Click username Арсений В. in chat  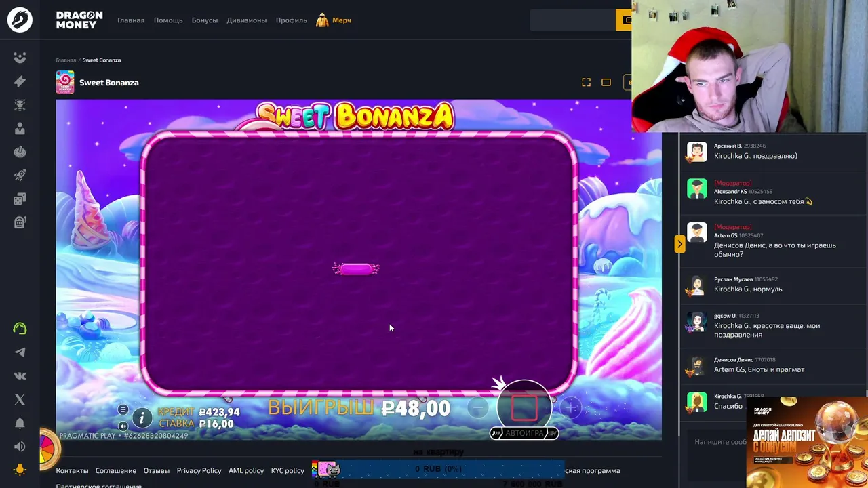pos(728,146)
